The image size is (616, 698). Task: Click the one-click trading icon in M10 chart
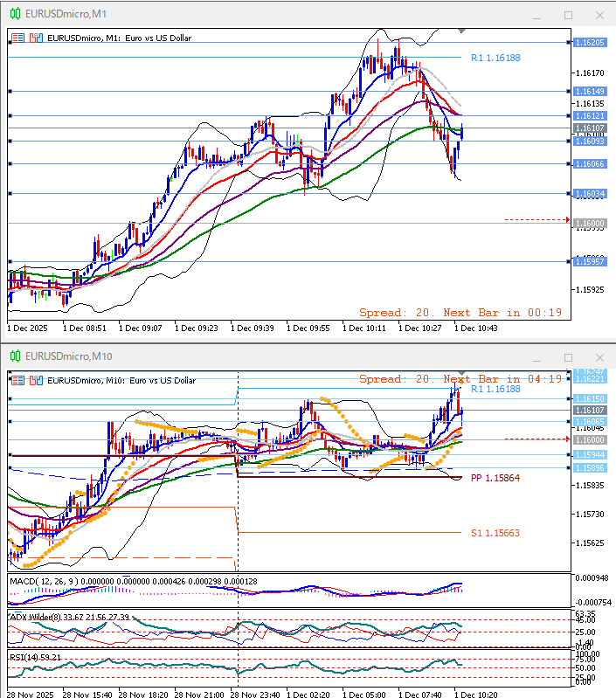coord(18,380)
